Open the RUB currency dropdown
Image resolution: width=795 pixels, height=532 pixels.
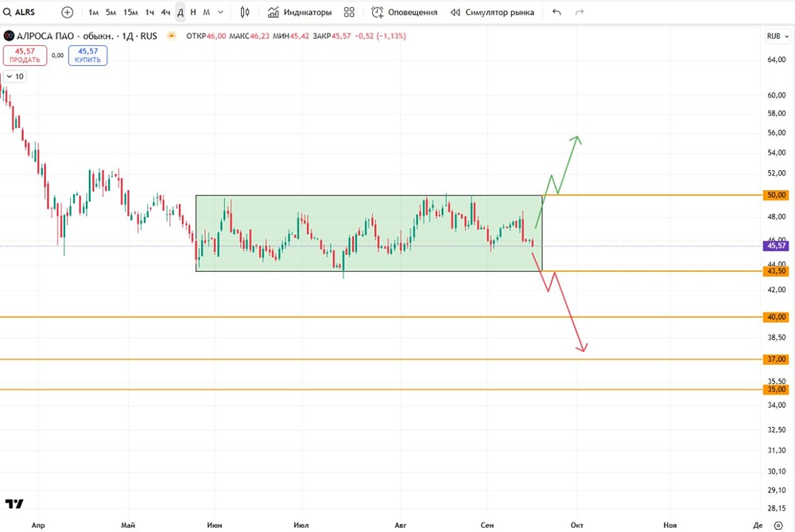pyautogui.click(x=778, y=36)
